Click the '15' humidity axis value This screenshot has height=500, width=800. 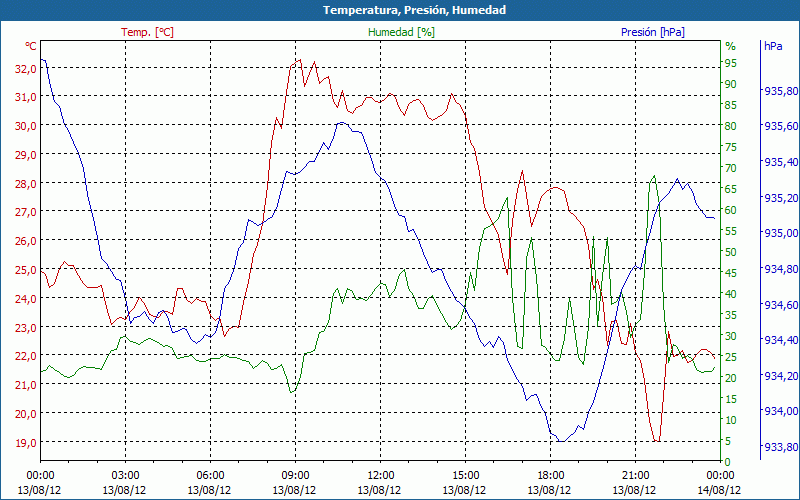click(x=731, y=399)
